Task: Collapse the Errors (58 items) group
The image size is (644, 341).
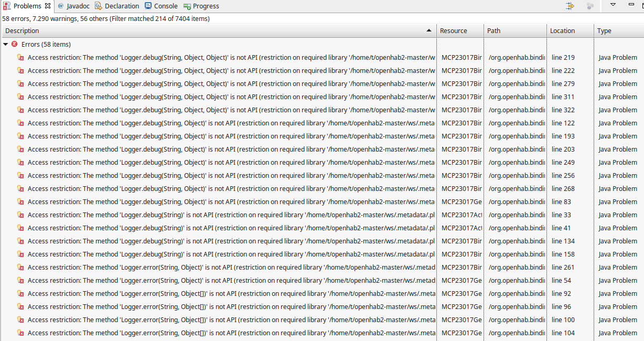Action: [5, 45]
